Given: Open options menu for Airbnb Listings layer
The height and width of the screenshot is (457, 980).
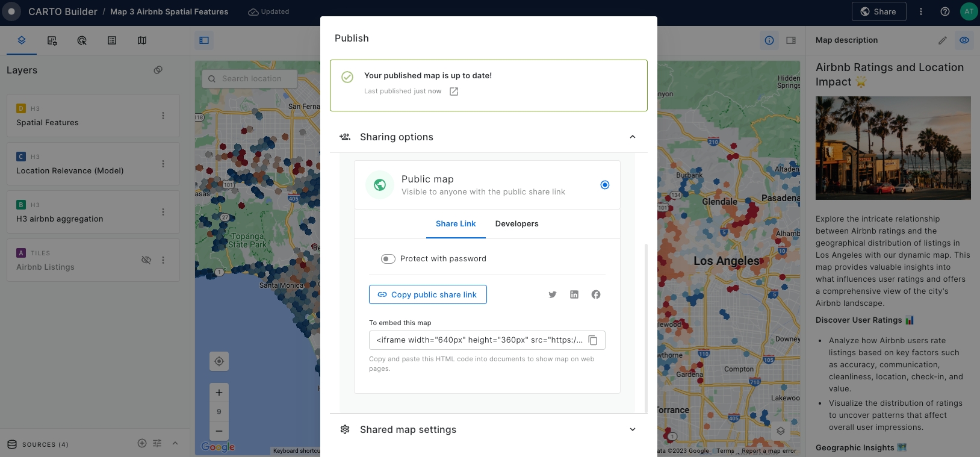Looking at the screenshot, I should coord(163,260).
